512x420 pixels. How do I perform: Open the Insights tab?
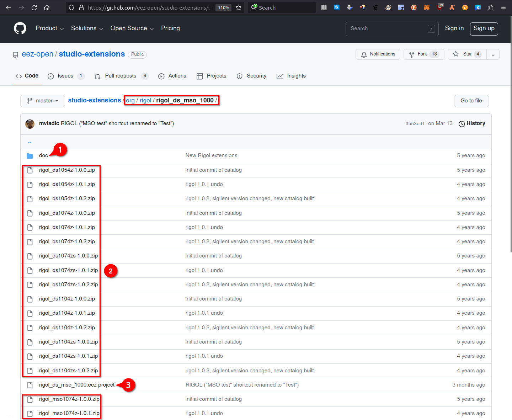[291, 76]
